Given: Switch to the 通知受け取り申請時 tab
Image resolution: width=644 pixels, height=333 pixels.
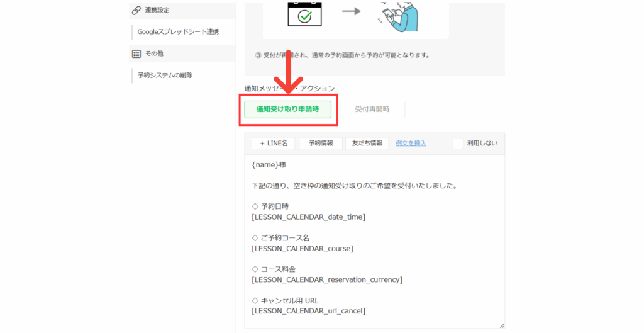Looking at the screenshot, I should pyautogui.click(x=287, y=109).
